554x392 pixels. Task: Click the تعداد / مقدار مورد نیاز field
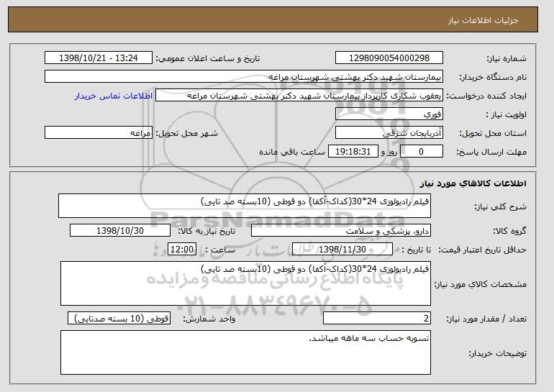(x=377, y=319)
